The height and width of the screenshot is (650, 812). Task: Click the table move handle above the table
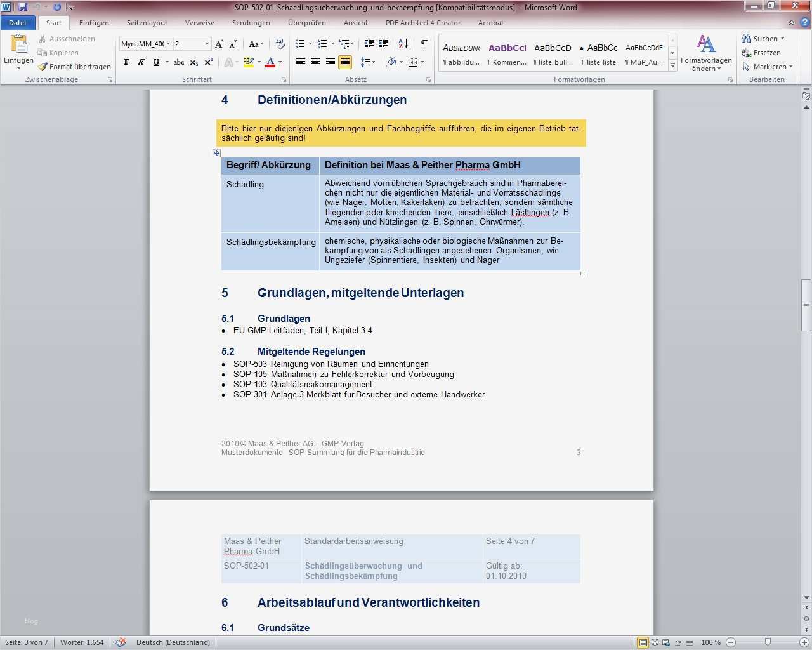[216, 153]
